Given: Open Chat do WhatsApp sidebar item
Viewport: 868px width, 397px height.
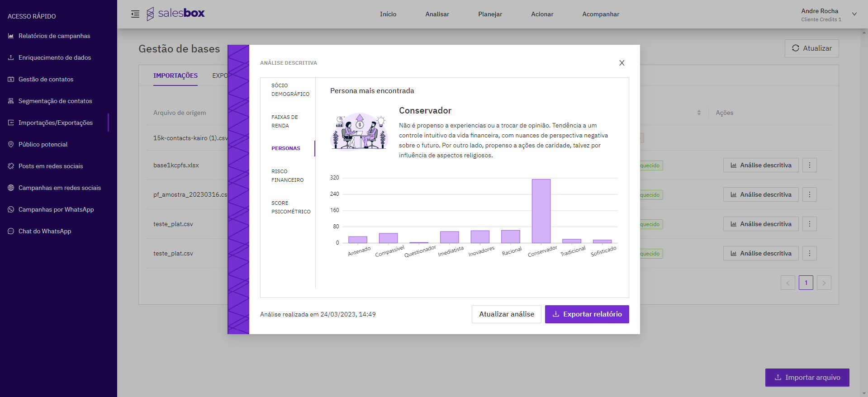Looking at the screenshot, I should coord(44,231).
